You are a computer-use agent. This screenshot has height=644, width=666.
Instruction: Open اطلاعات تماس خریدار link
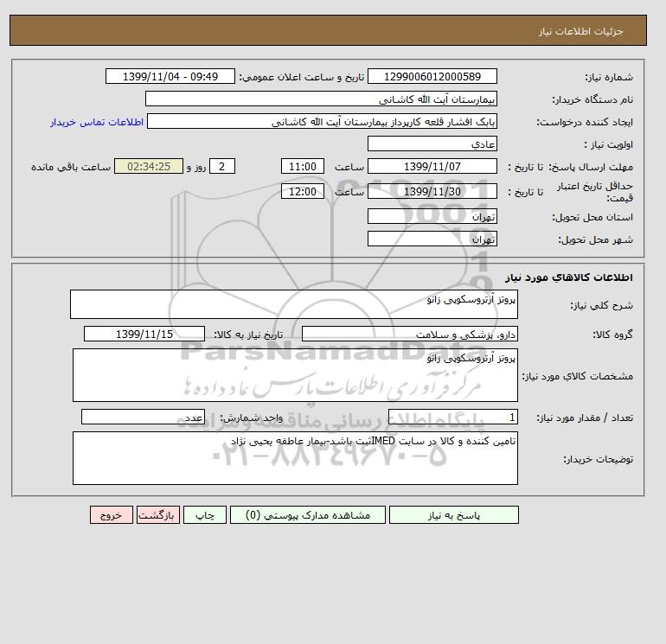[97, 122]
